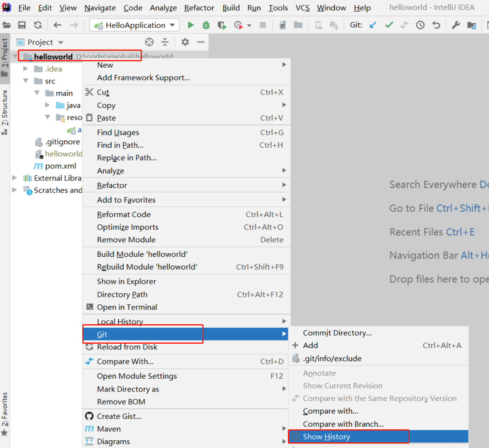Open the Tools menu
This screenshot has width=489, height=448.
[x=278, y=8]
